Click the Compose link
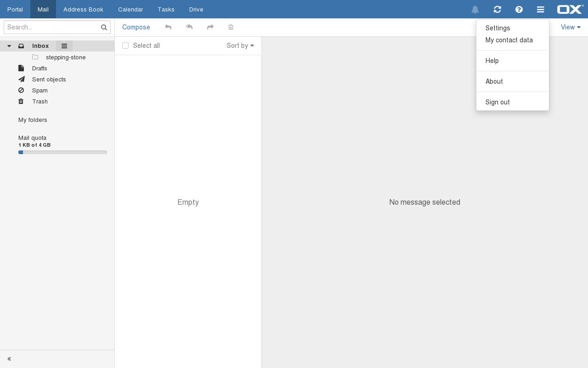The height and width of the screenshot is (368, 588). pos(136,27)
